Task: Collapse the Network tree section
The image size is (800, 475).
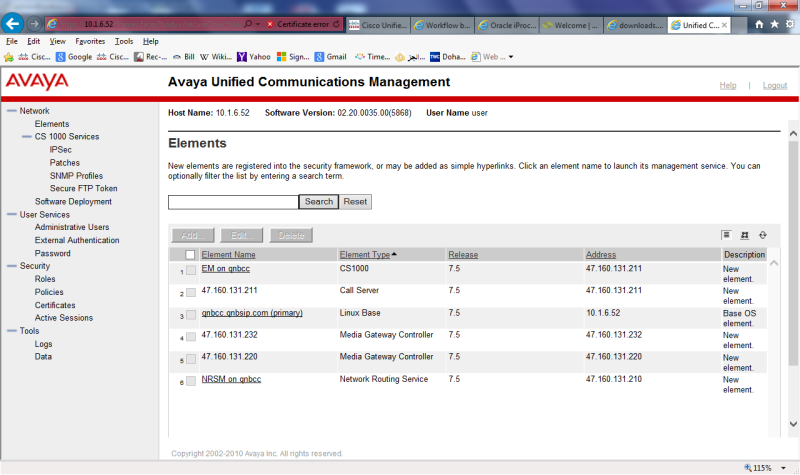Action: [x=12, y=111]
